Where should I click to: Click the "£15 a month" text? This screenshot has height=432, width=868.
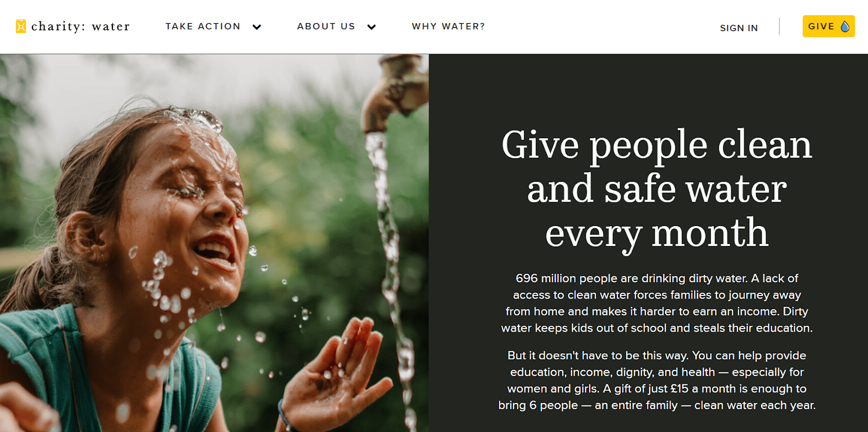(x=703, y=389)
